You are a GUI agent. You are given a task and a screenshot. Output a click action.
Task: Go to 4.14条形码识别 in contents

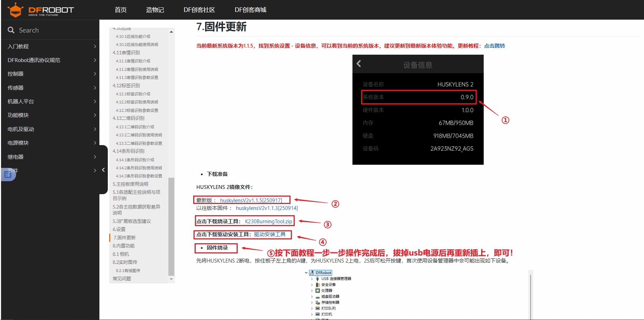(128, 151)
